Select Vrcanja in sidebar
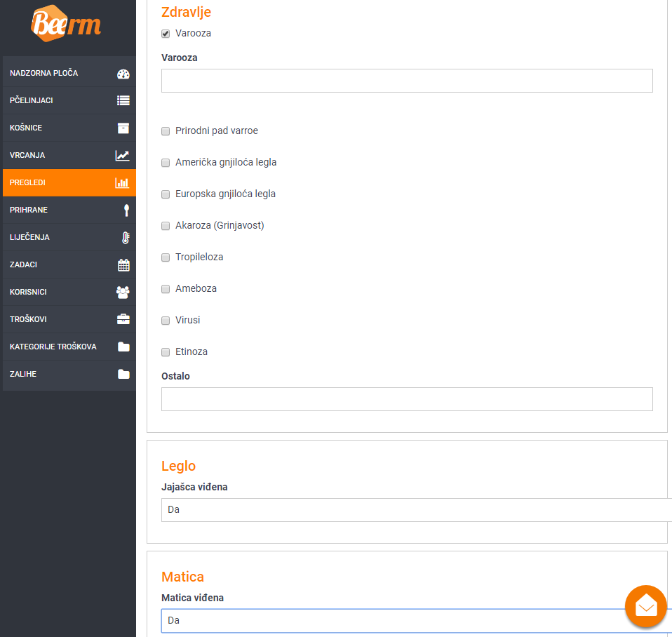 69,156
